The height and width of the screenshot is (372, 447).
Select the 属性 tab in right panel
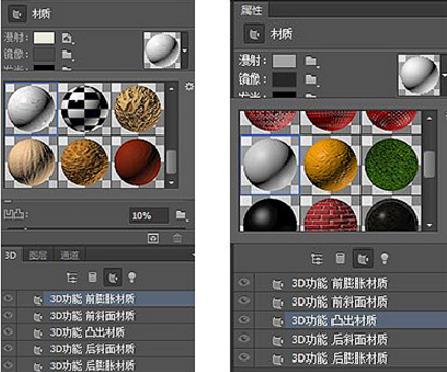tap(252, 10)
